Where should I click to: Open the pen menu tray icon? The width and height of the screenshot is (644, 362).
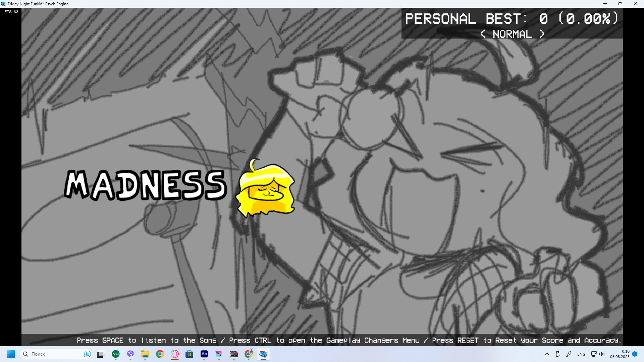click(569, 354)
